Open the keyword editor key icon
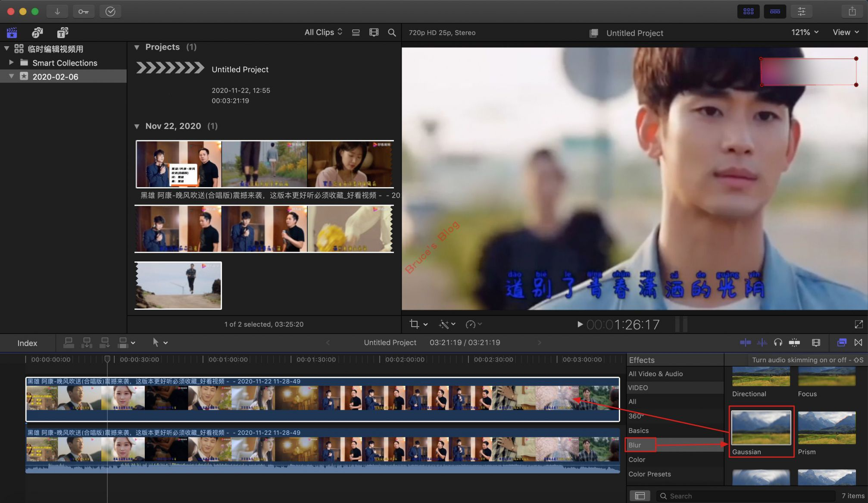Viewport: 868px width, 503px height. (83, 12)
